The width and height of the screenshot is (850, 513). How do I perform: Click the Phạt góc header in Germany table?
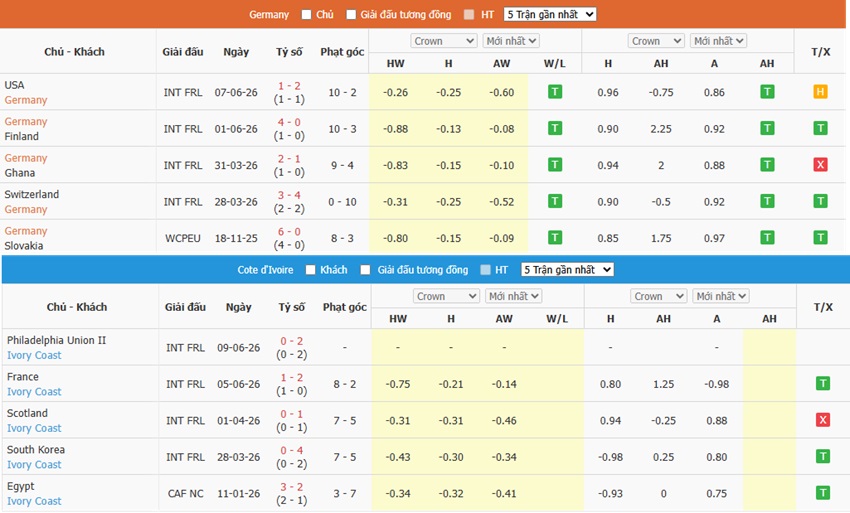coord(342,52)
